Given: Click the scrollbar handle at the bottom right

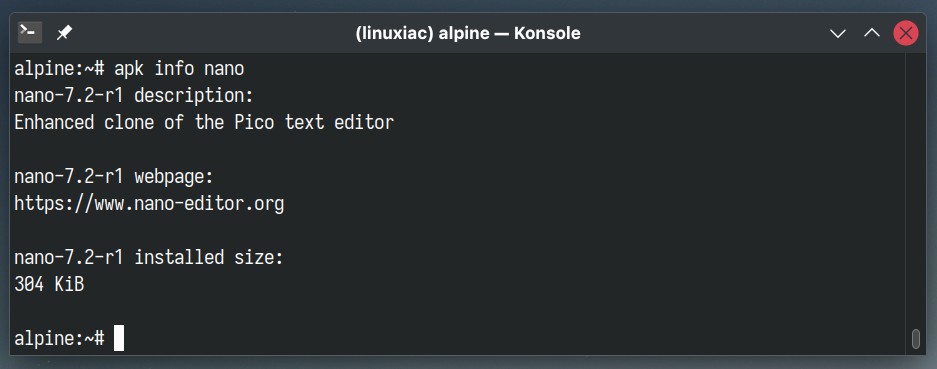Looking at the screenshot, I should click(915, 338).
